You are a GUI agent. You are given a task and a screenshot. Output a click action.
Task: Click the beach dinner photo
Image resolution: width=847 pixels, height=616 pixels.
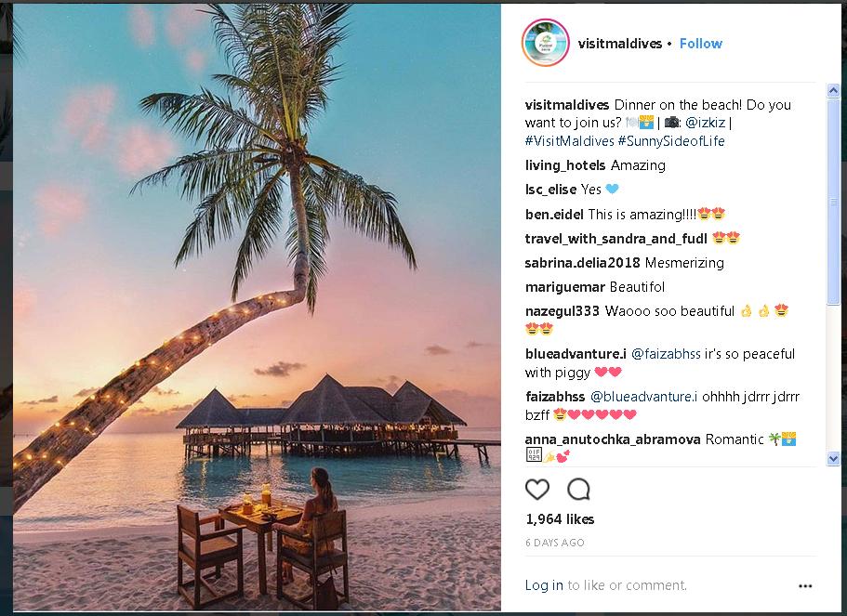[x=257, y=308]
